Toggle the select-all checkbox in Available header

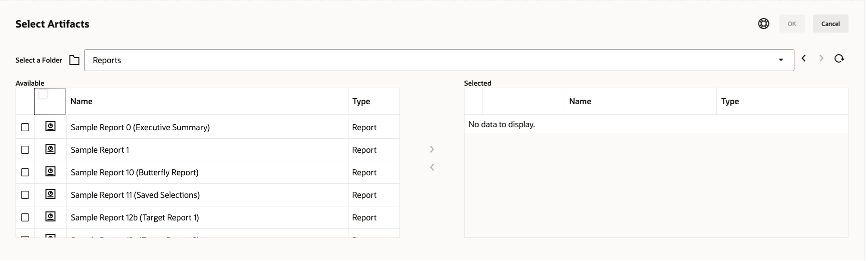43,94
